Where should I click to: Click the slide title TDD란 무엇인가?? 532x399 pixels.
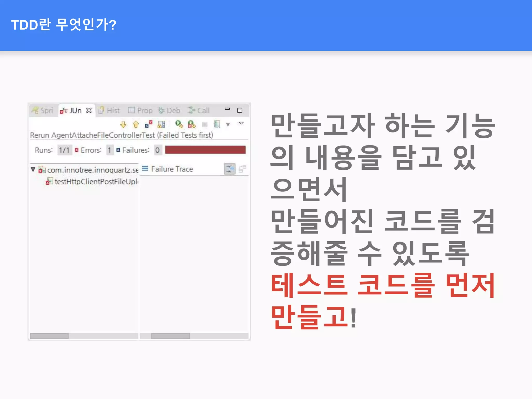(x=64, y=25)
